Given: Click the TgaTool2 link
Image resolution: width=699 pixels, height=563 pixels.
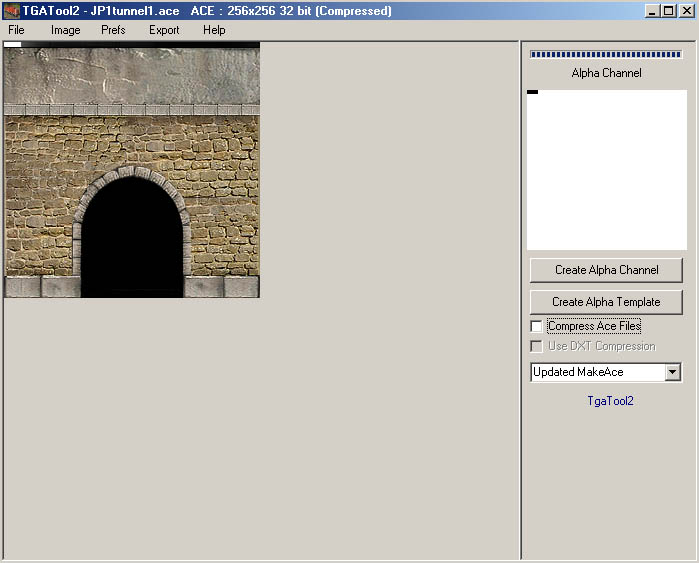Looking at the screenshot, I should click(x=610, y=401).
